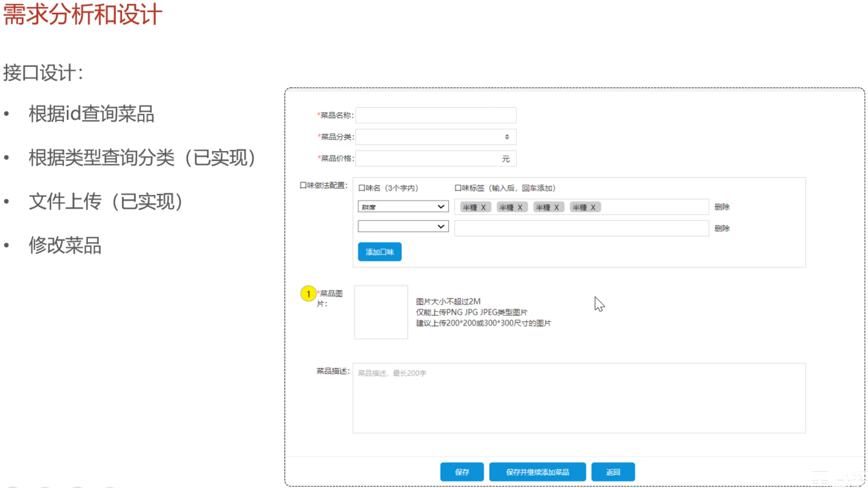The width and height of the screenshot is (868, 488).
Task: Click the 返回 button
Action: coord(613,472)
